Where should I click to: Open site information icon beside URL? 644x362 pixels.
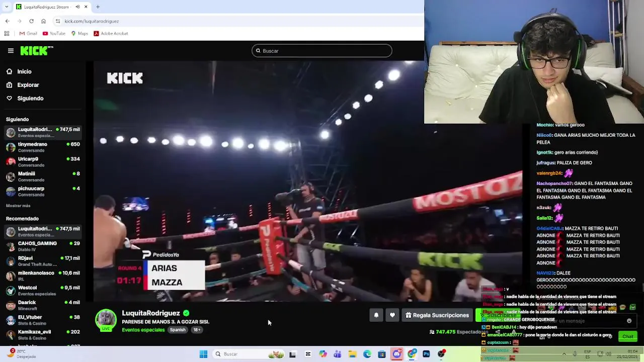(58, 21)
